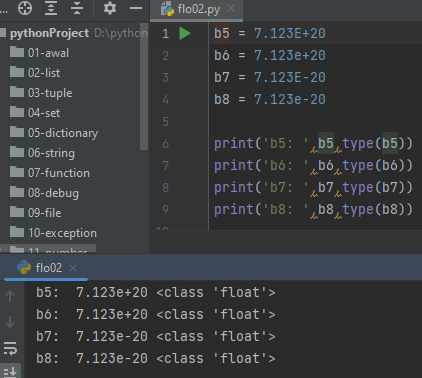Viewport: 422px width, 378px height.
Task: Click the project tree vertical scrollbar
Action: pos(144,87)
